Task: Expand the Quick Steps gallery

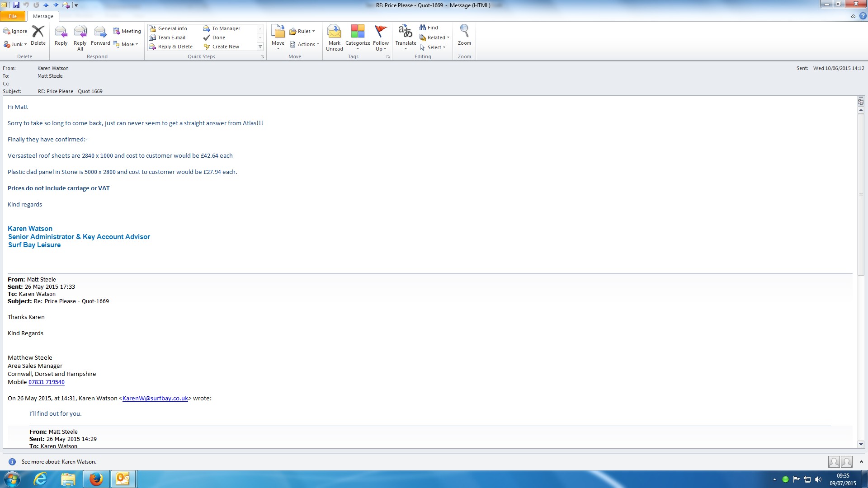Action: (x=260, y=47)
